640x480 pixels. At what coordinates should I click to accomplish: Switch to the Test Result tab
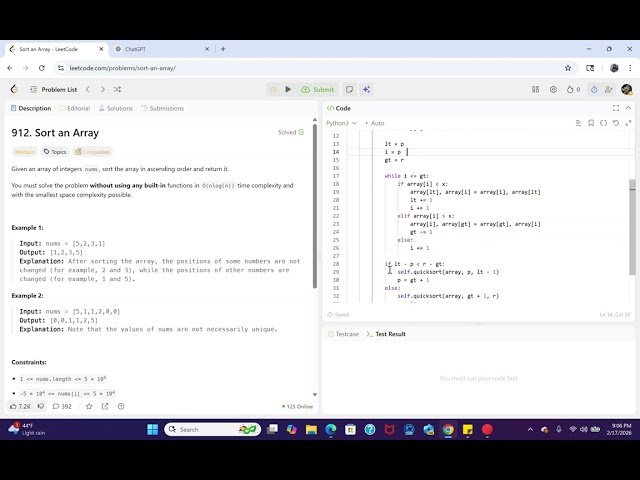pos(386,334)
